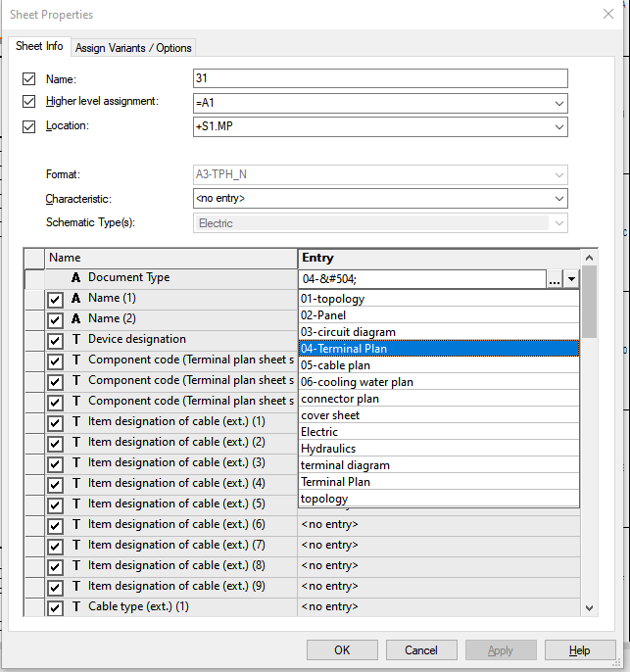Select 05-cable plan in the dropdown list
Screen dimensions: 630x672
point(335,365)
